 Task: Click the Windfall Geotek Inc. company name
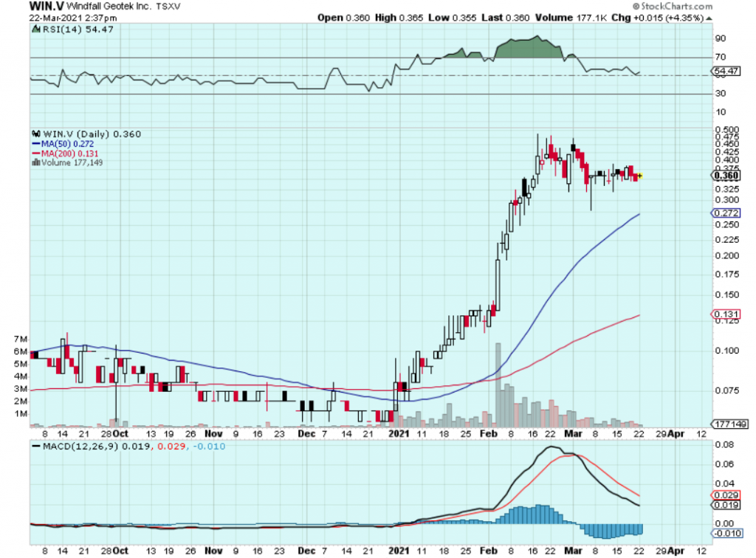tap(109, 6)
